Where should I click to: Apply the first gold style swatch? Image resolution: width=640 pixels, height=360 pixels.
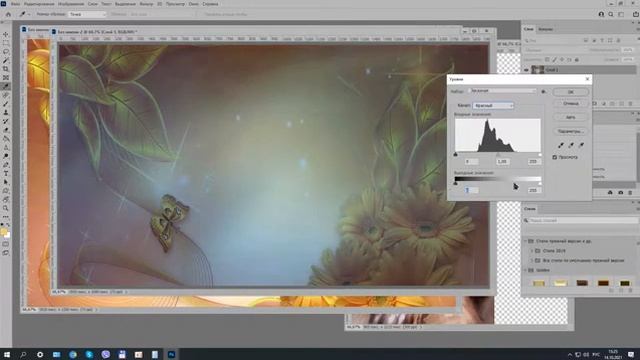coord(539,283)
